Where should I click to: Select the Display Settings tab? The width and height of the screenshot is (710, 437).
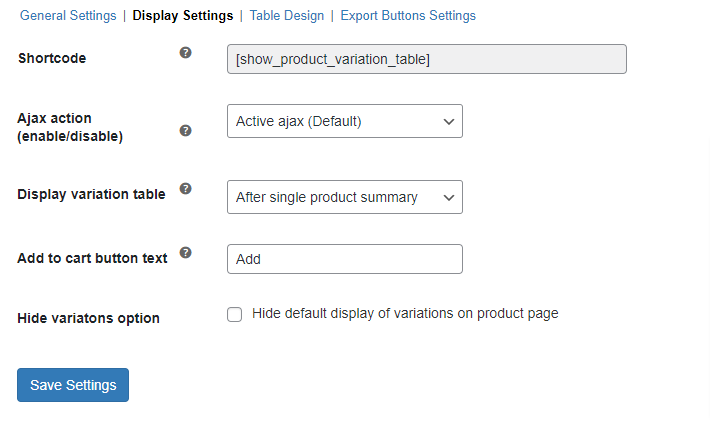tap(182, 16)
